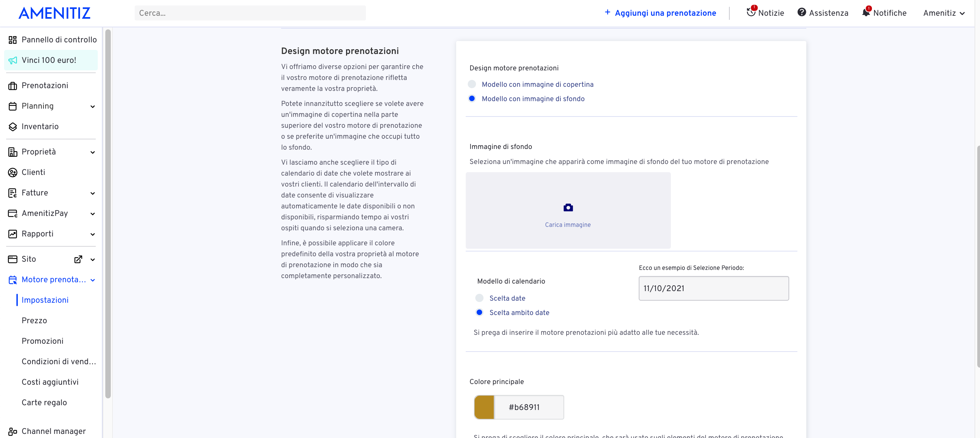Expand the Sito submenu chevron
The height and width of the screenshot is (438, 980).
tap(92, 260)
